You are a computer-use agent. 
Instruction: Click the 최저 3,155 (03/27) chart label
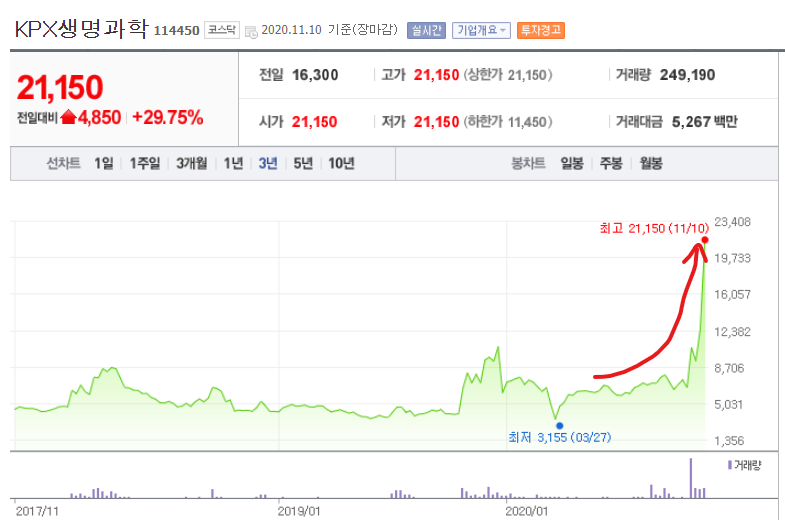coord(560,437)
